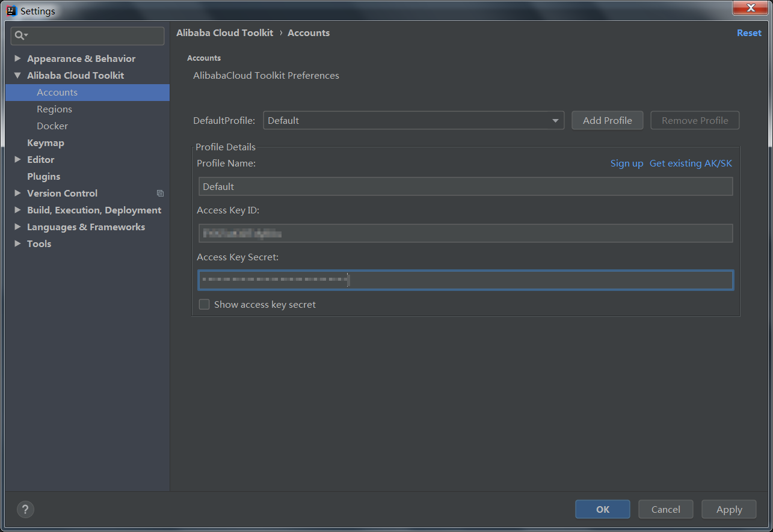Close the Settings window
Image resolution: width=773 pixels, height=532 pixels.
point(751,8)
